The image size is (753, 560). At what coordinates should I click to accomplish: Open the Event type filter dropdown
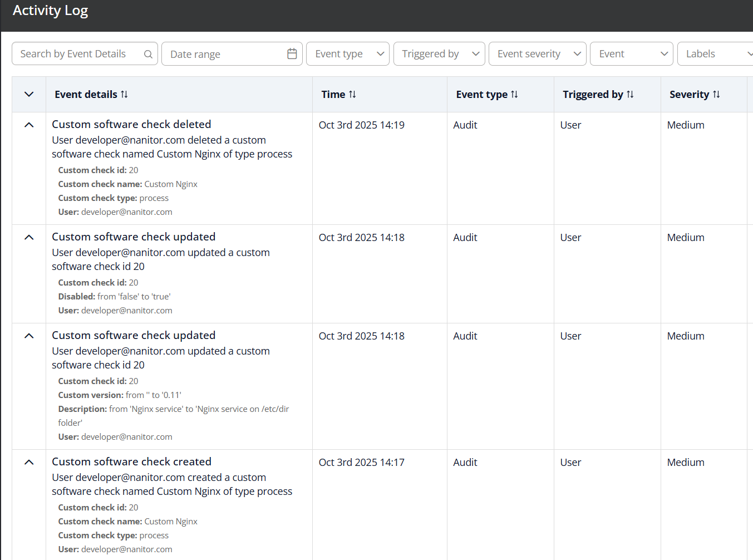coord(348,54)
